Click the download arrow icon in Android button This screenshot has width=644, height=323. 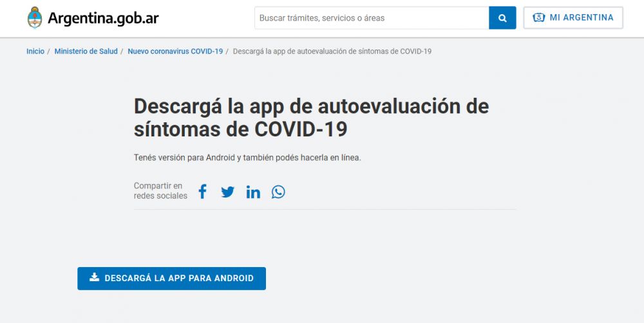95,277
